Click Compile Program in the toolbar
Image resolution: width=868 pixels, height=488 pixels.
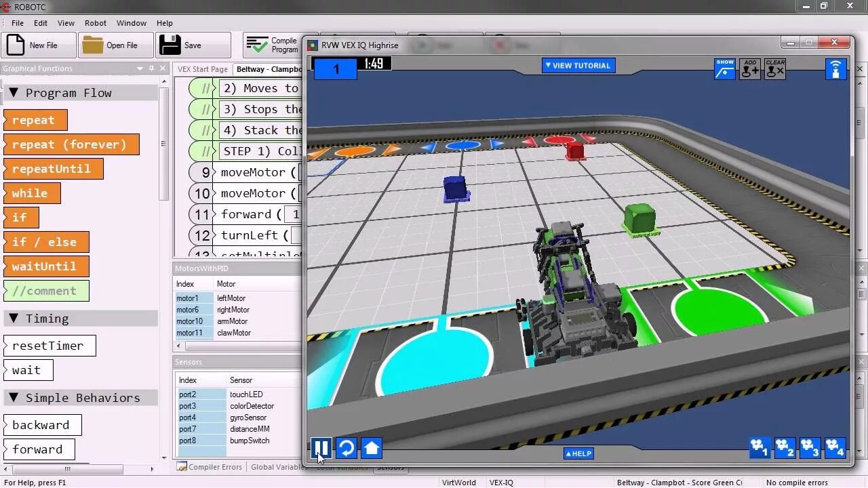pyautogui.click(x=272, y=45)
